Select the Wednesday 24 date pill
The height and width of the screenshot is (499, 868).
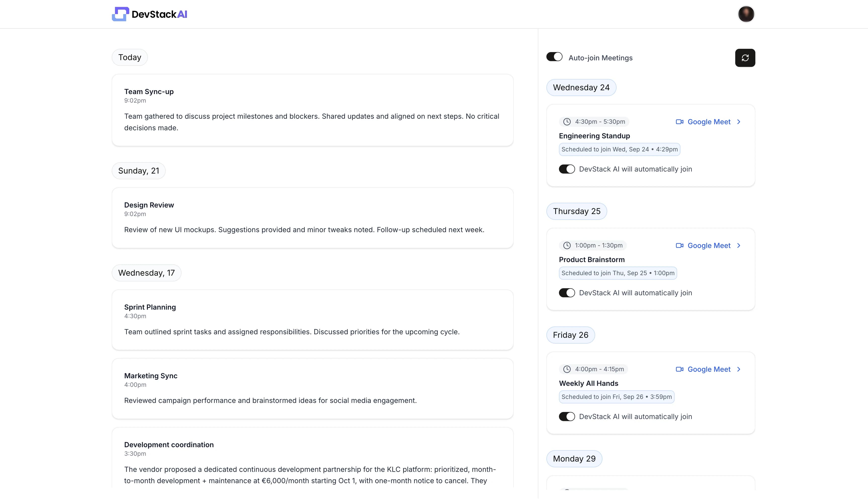point(581,87)
